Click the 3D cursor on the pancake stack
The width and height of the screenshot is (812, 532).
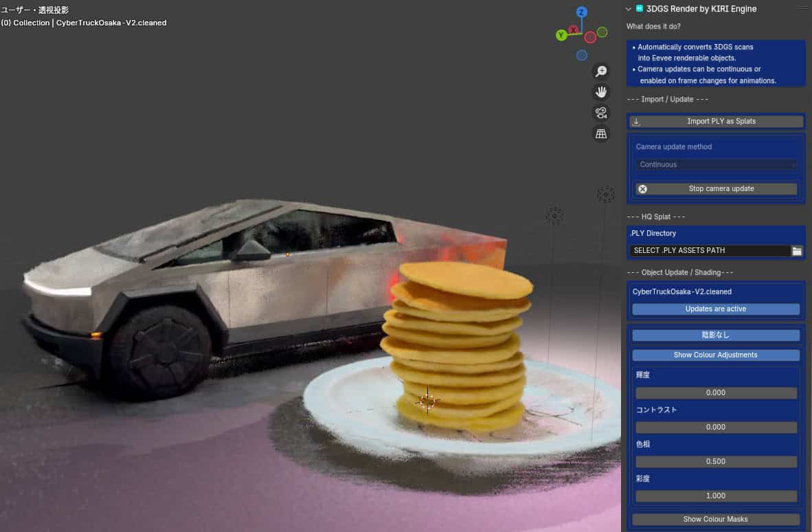(x=427, y=401)
